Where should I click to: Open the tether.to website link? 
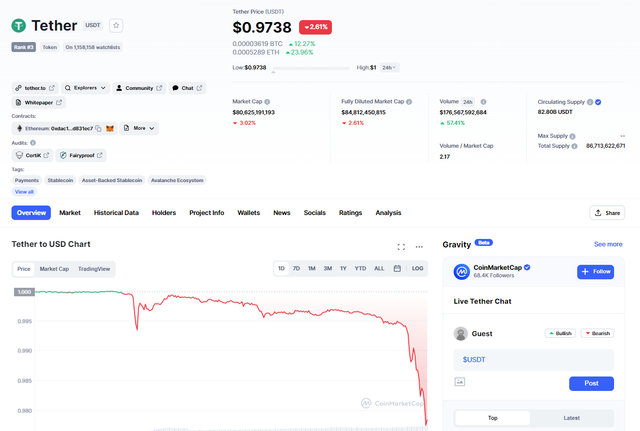pyautogui.click(x=35, y=88)
